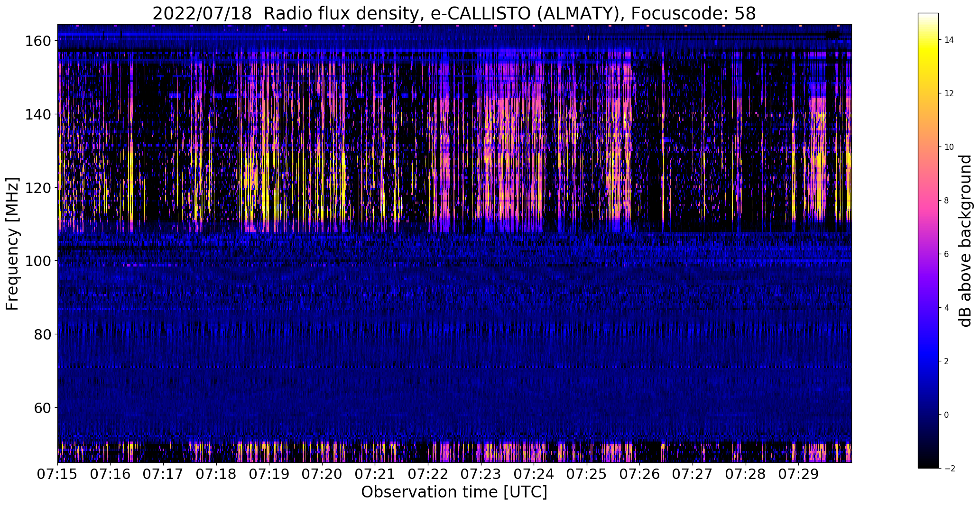Click the 'Observation time [UTC]' x-axis label

[x=454, y=492]
